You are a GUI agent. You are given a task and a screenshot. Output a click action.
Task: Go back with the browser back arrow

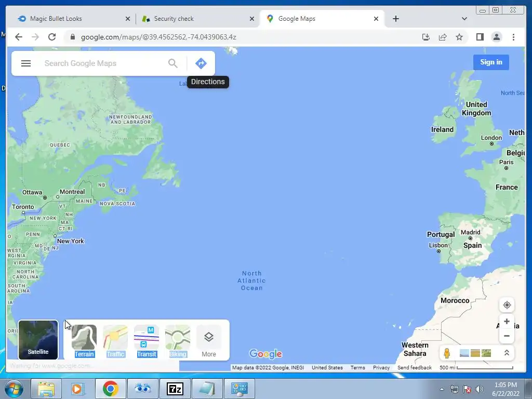[x=19, y=37]
